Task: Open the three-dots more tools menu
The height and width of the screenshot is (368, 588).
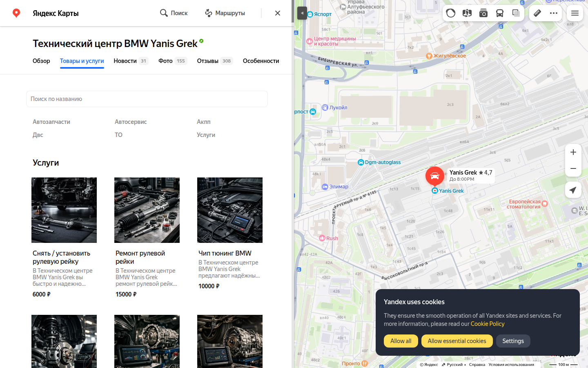Action: [x=554, y=13]
